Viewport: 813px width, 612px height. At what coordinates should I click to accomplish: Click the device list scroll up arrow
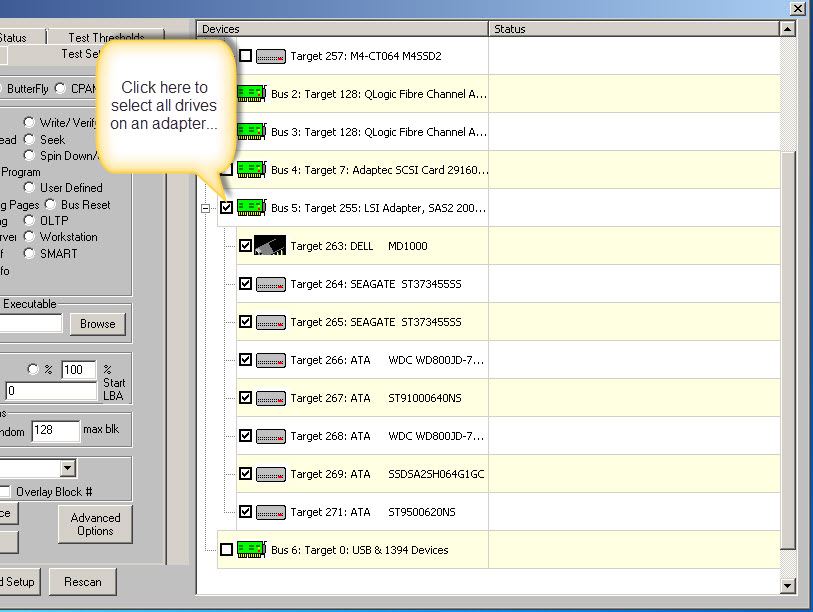(x=788, y=30)
